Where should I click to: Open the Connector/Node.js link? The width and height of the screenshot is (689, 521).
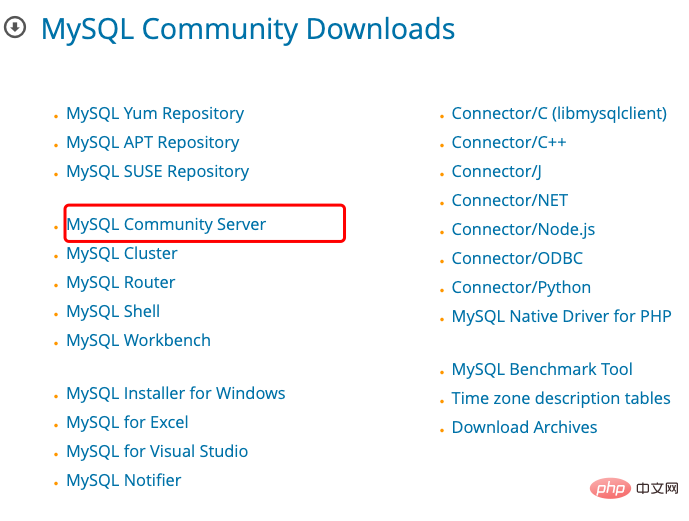click(523, 230)
